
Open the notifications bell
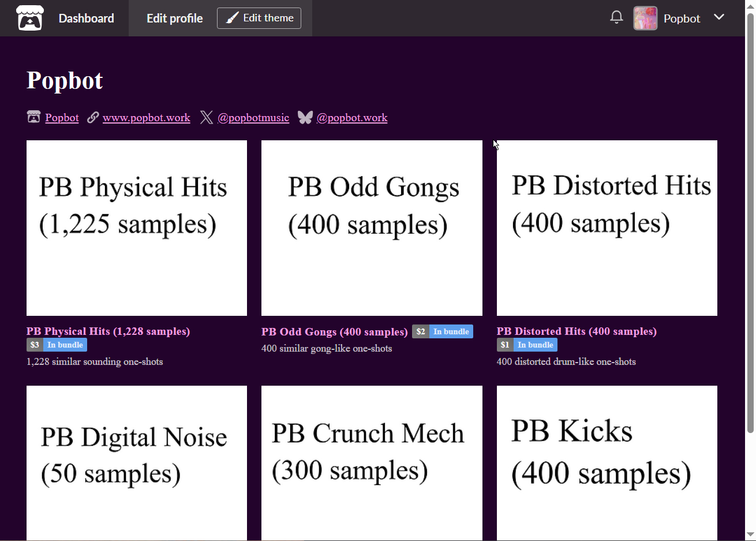[x=616, y=17]
